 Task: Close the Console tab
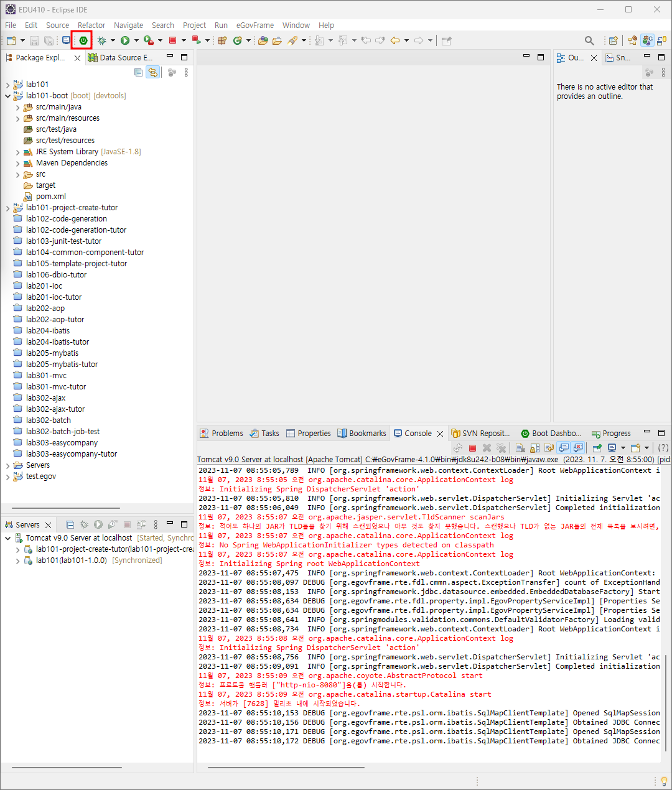pyautogui.click(x=440, y=434)
